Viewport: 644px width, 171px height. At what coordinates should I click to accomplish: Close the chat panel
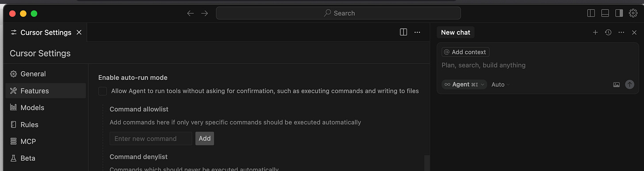(x=634, y=32)
